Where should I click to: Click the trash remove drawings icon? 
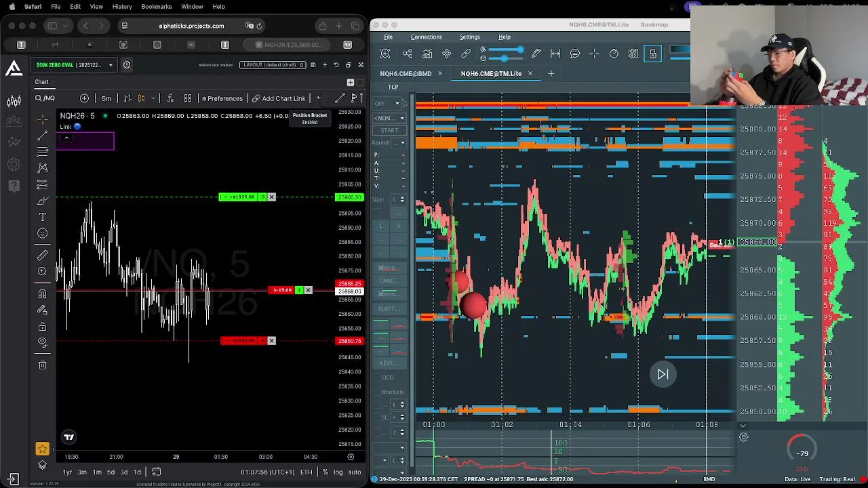coord(42,365)
